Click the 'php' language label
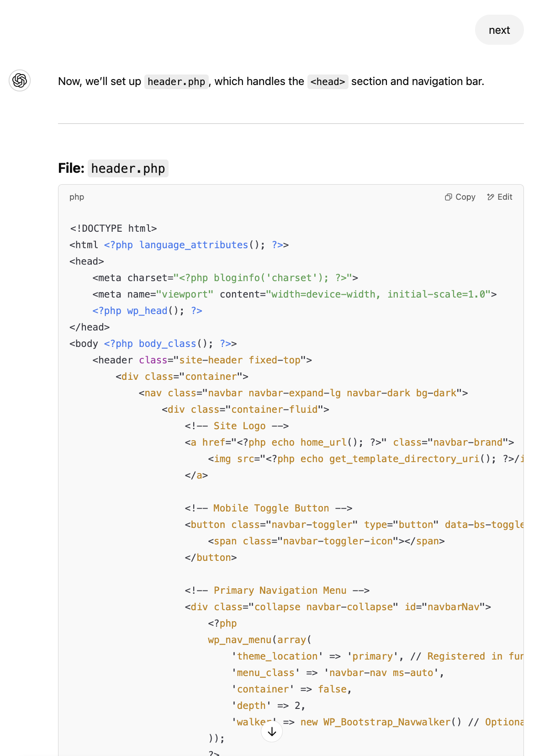The height and width of the screenshot is (756, 539). click(77, 197)
